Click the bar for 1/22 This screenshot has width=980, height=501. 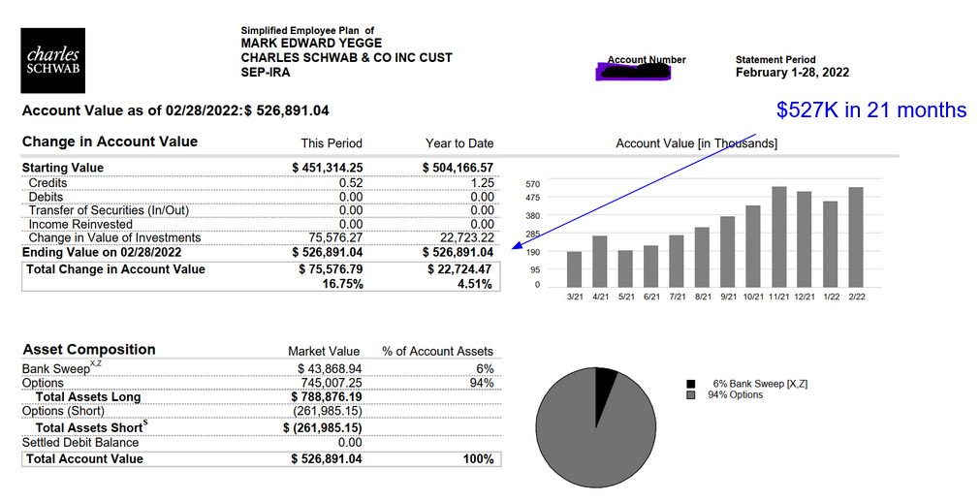point(830,244)
